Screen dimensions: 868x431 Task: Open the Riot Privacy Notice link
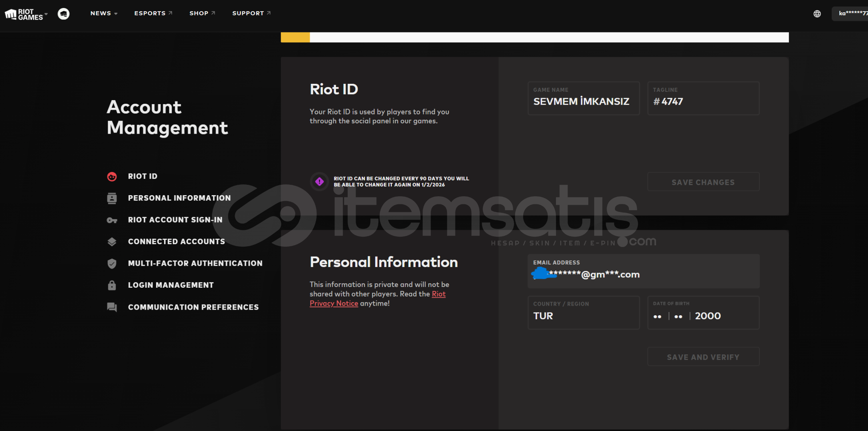334,303
